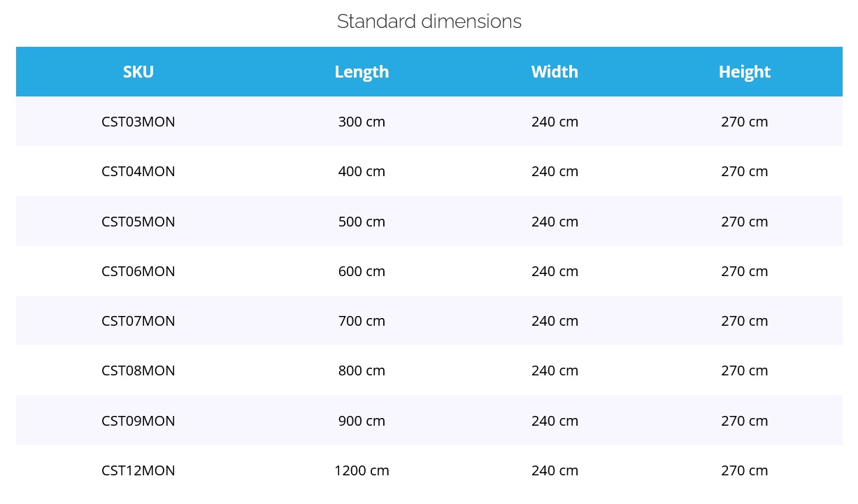This screenshot has height=504, width=858.
Task: Click the CST05MON SKU entry
Action: coord(138,222)
